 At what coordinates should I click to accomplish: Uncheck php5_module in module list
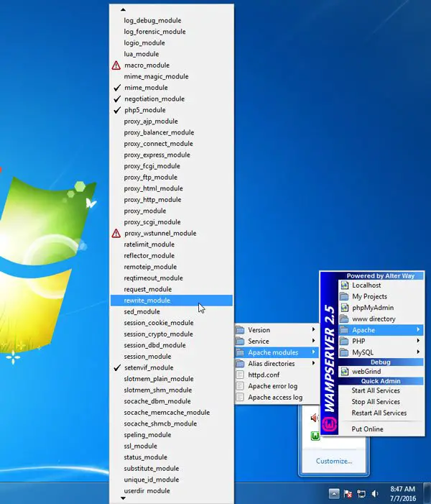pos(171,110)
